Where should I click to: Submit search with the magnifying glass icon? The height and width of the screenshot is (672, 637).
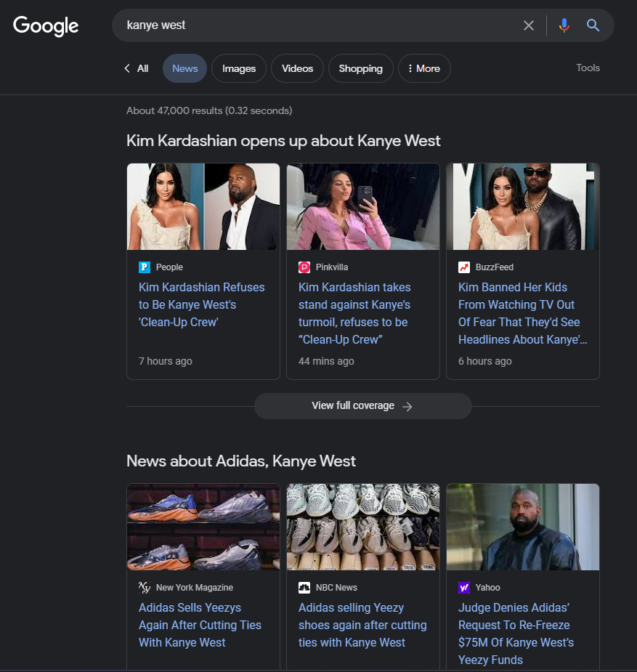pyautogui.click(x=593, y=25)
